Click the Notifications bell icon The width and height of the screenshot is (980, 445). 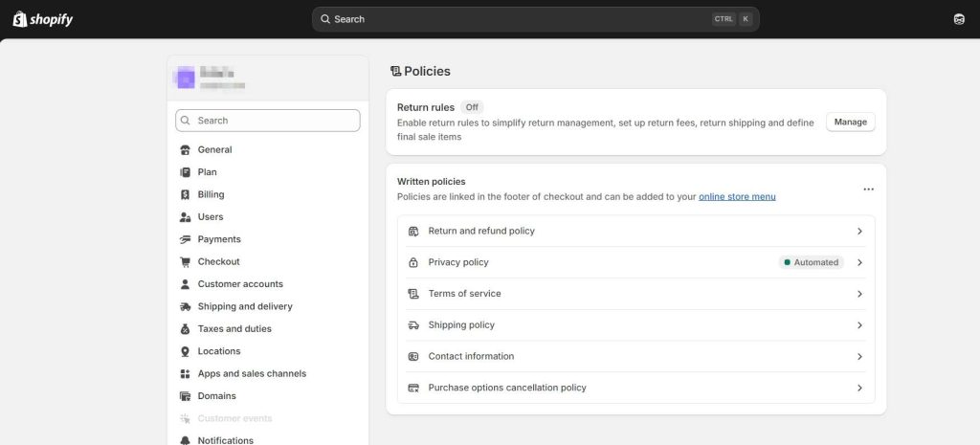pos(185,440)
